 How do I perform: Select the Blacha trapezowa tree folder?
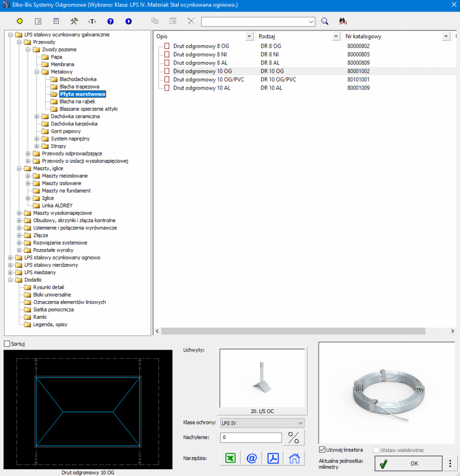(x=79, y=86)
